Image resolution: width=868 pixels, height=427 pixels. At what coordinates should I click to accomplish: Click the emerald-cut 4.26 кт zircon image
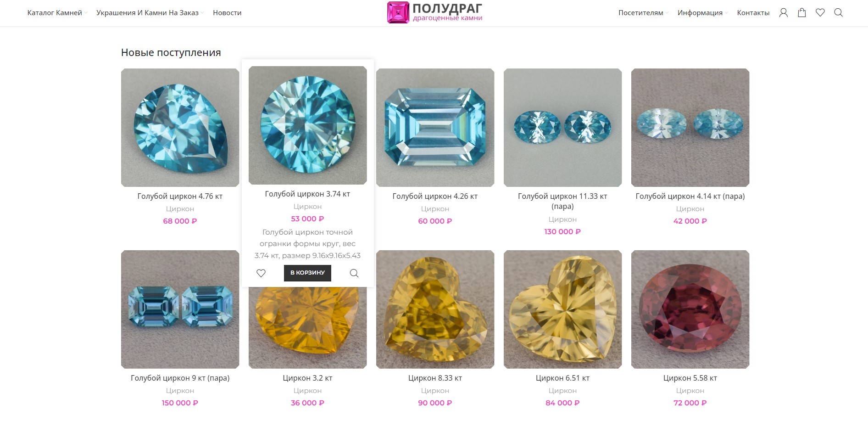pos(435,128)
